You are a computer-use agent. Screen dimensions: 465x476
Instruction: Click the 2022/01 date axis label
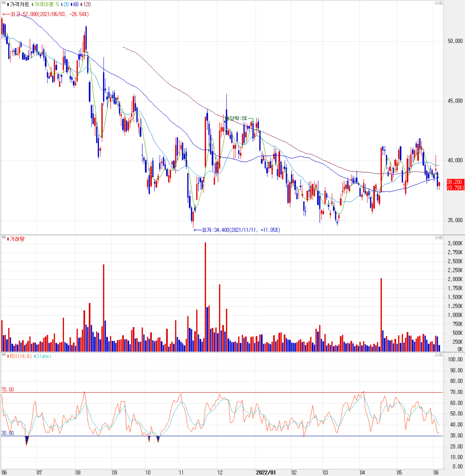(x=266, y=472)
